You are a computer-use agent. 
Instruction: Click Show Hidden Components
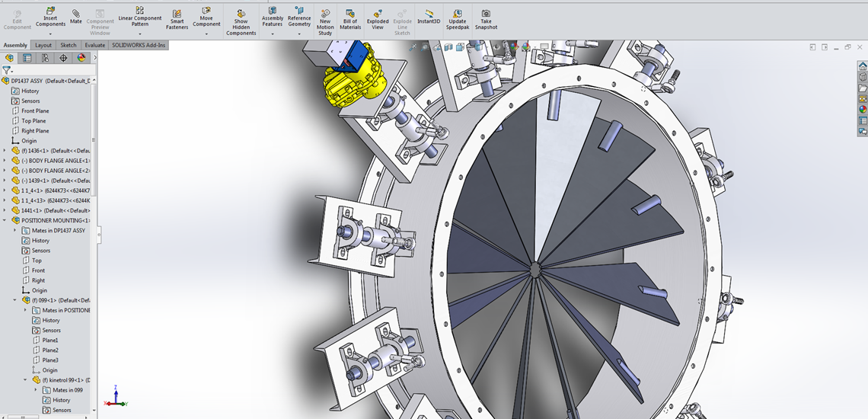pyautogui.click(x=241, y=23)
